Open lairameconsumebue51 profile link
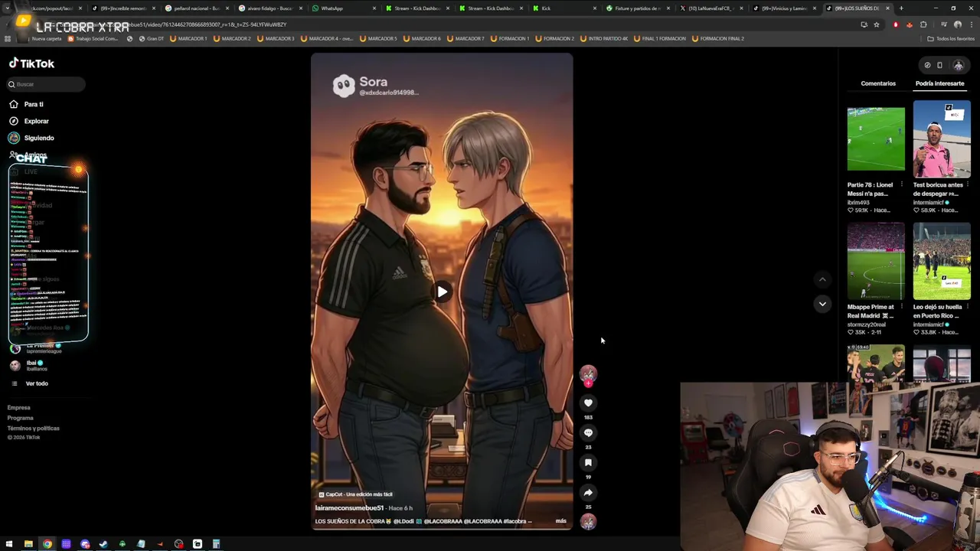980x551 pixels. pos(349,508)
